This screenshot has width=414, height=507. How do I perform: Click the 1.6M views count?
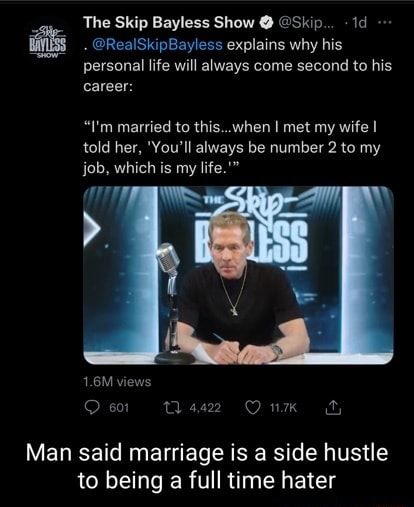[x=117, y=382]
